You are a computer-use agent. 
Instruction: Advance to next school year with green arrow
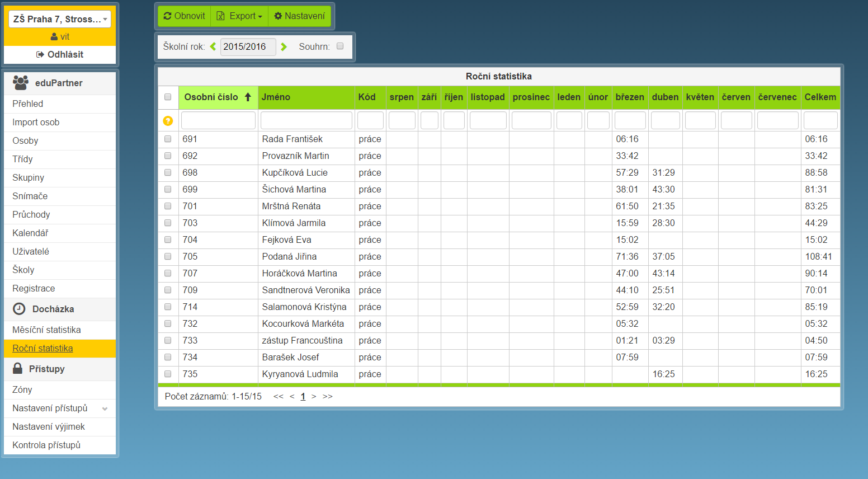pos(284,47)
